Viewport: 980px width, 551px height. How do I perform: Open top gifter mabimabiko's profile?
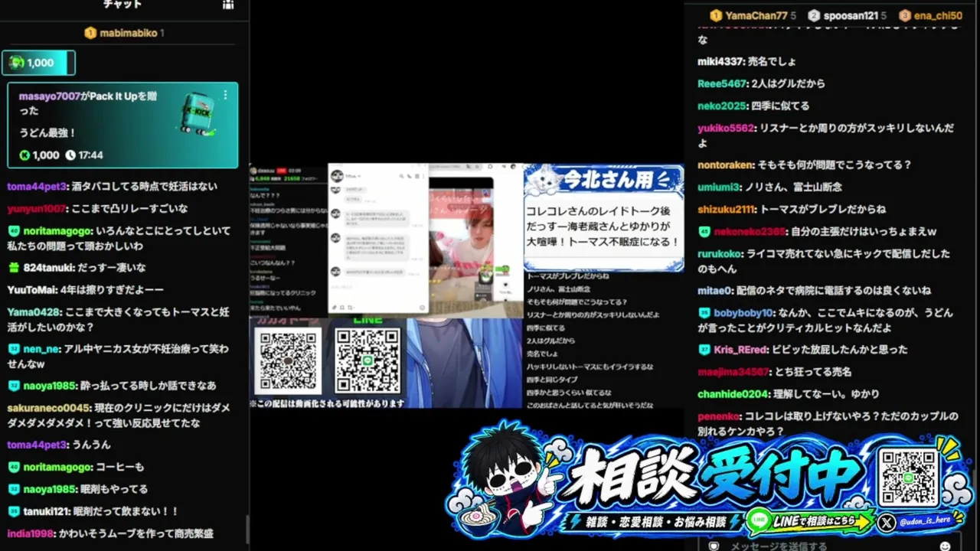click(x=129, y=33)
